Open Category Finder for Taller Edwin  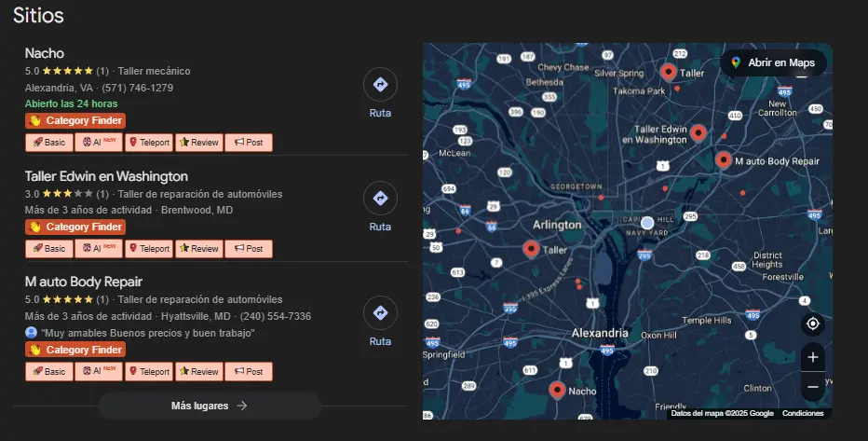click(75, 227)
